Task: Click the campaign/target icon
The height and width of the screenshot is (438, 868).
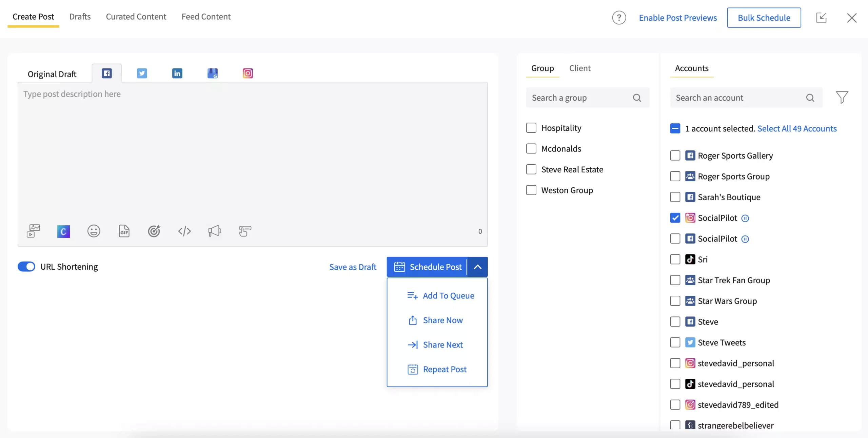Action: (154, 231)
